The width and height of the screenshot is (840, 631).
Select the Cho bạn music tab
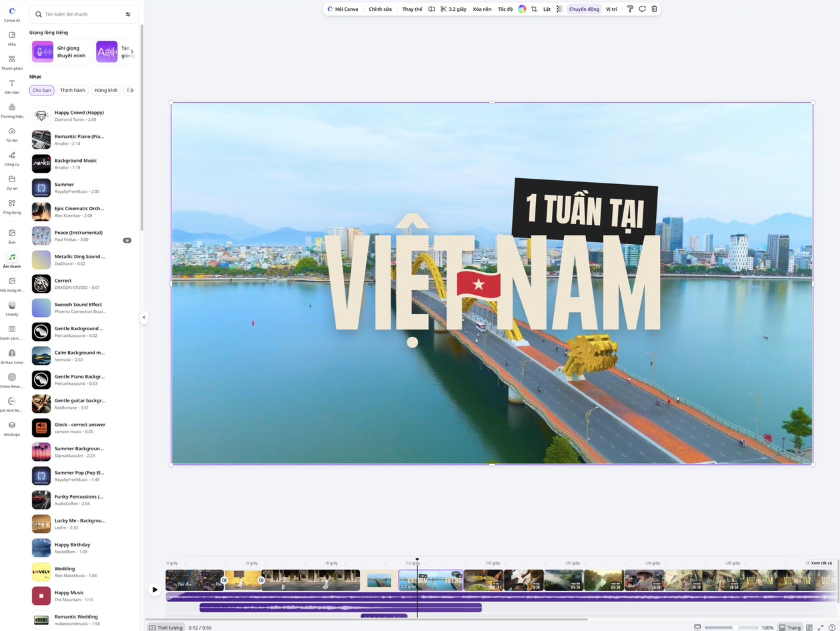click(41, 90)
